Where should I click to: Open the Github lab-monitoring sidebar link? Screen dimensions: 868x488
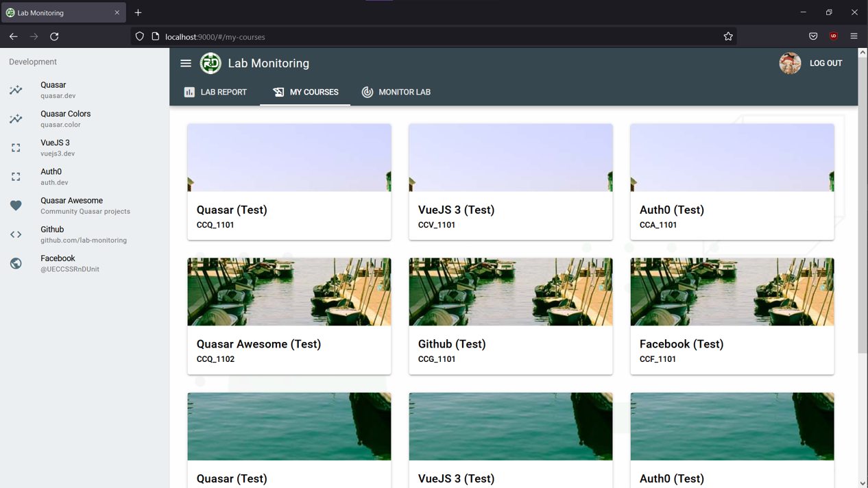click(x=85, y=234)
